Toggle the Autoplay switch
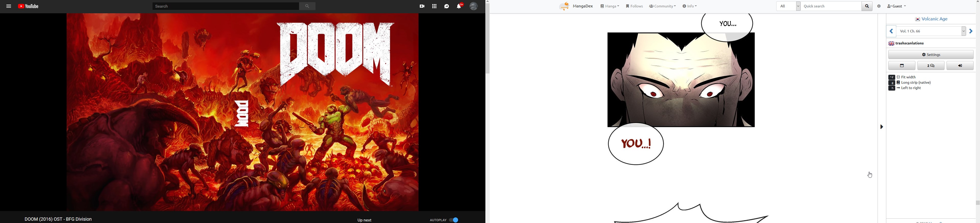 point(454,220)
